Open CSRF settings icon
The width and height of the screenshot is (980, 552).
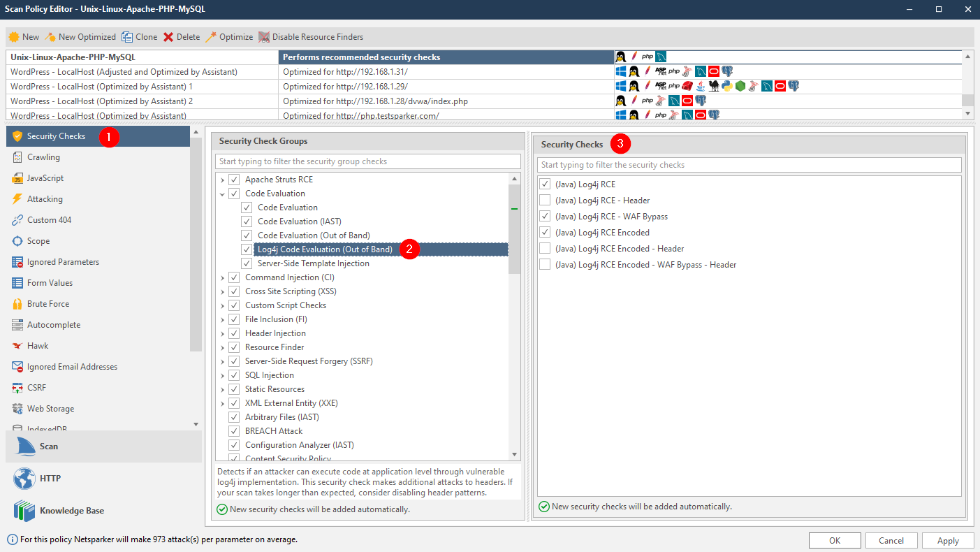17,388
